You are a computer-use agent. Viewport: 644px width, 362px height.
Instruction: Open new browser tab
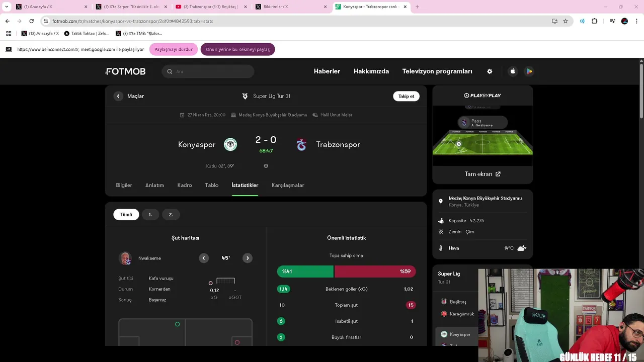coord(417,7)
